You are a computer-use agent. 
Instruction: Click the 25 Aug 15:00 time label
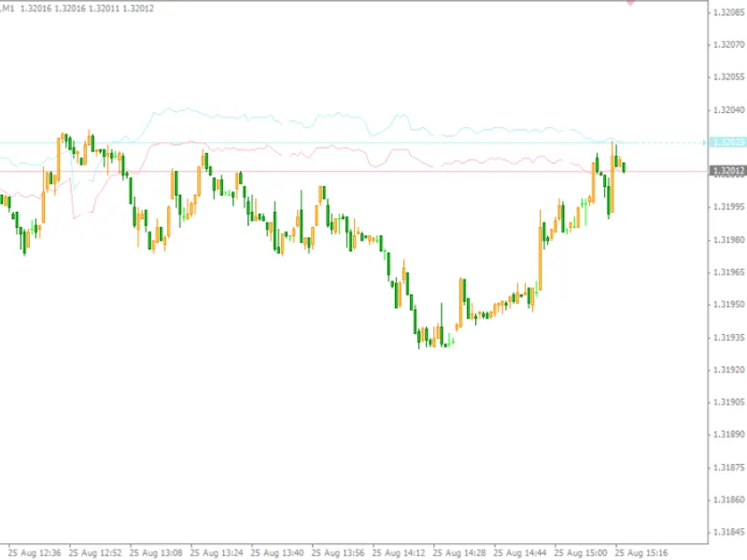pos(580,553)
